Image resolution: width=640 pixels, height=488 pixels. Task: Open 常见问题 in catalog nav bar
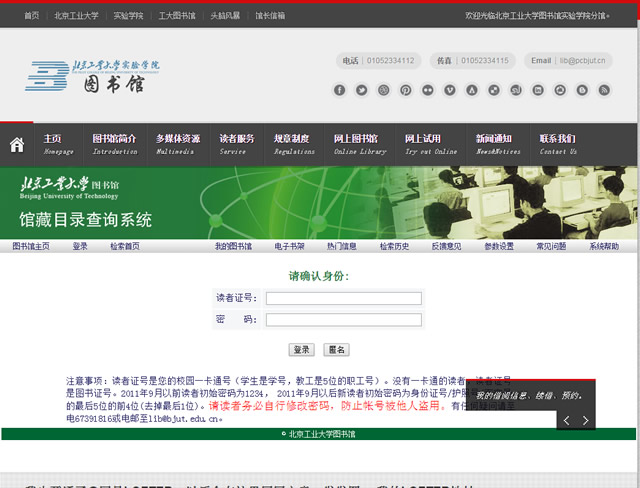coord(551,246)
